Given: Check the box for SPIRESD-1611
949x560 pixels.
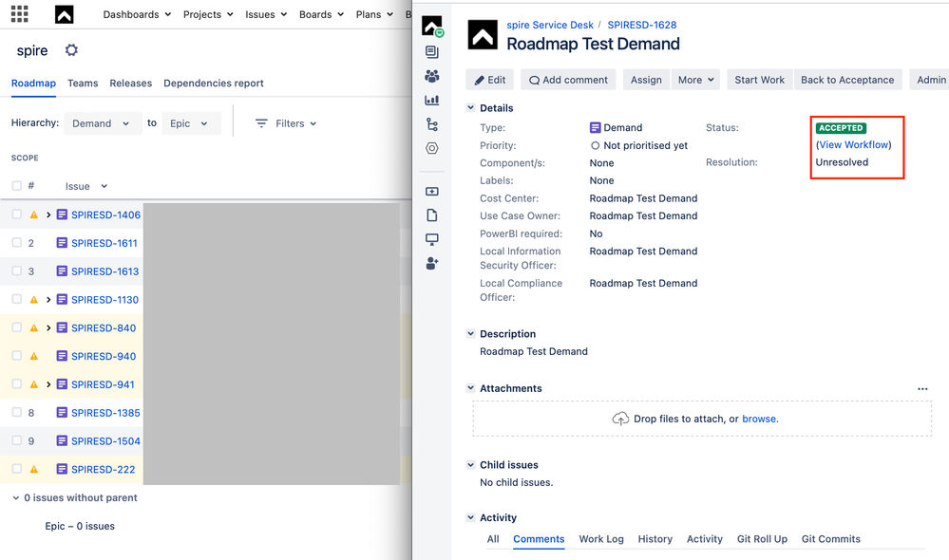Looking at the screenshot, I should (17, 242).
